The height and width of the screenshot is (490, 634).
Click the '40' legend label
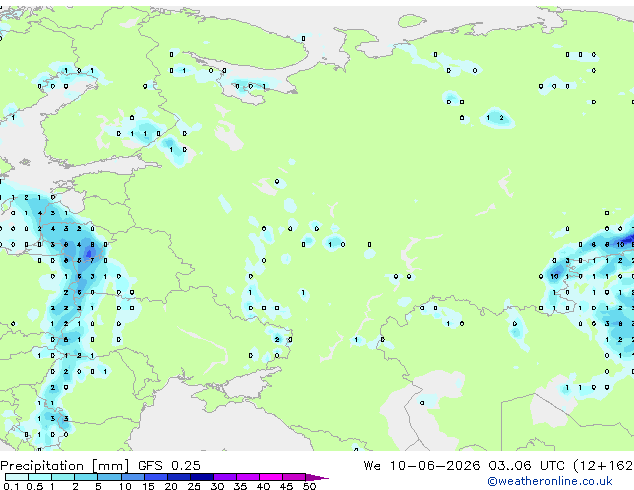pos(264,486)
